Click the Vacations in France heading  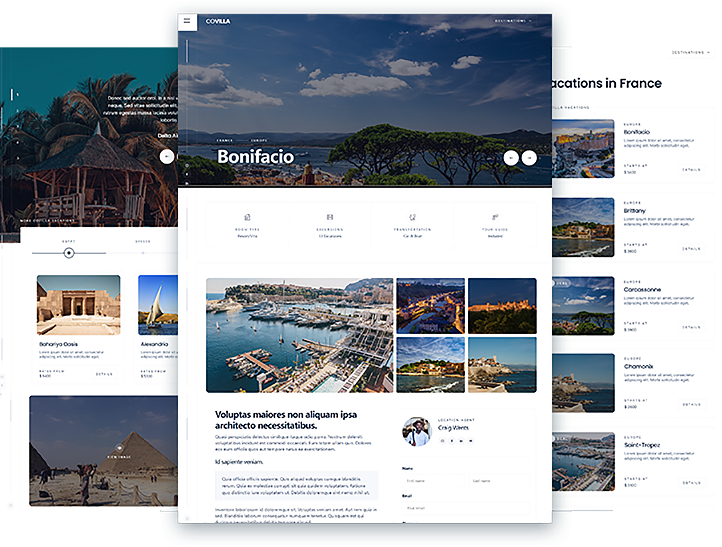coord(607,83)
